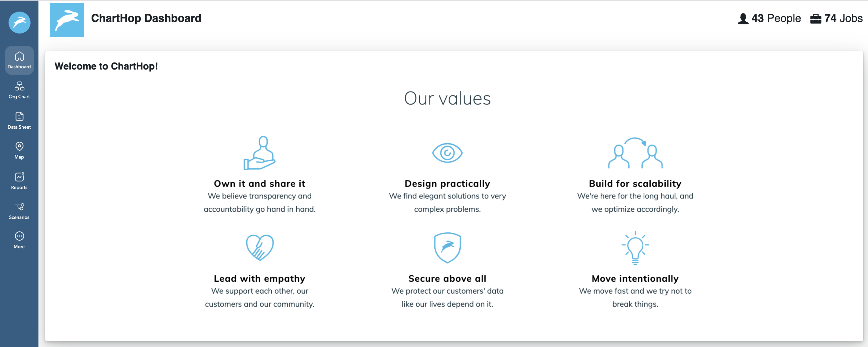Select the Data Sheet icon in sidebar

pos(19,120)
